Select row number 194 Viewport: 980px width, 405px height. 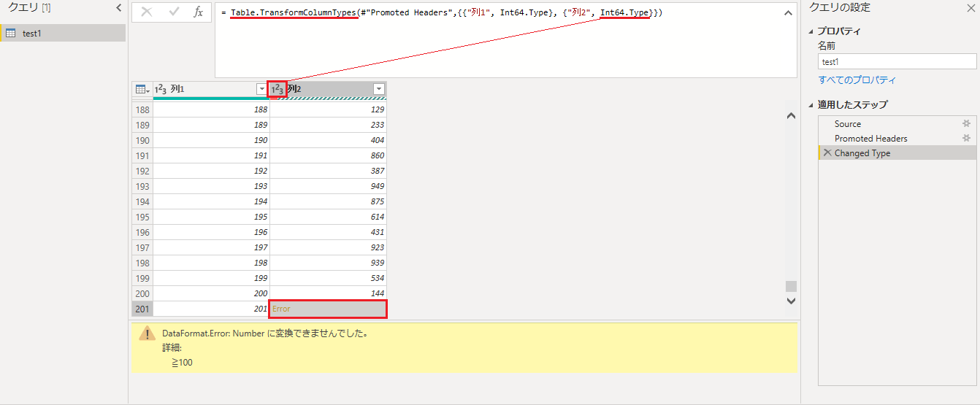coord(142,201)
